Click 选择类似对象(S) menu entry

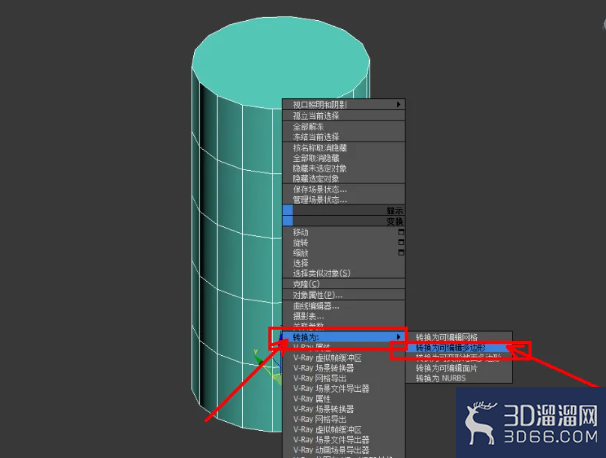[344, 273]
